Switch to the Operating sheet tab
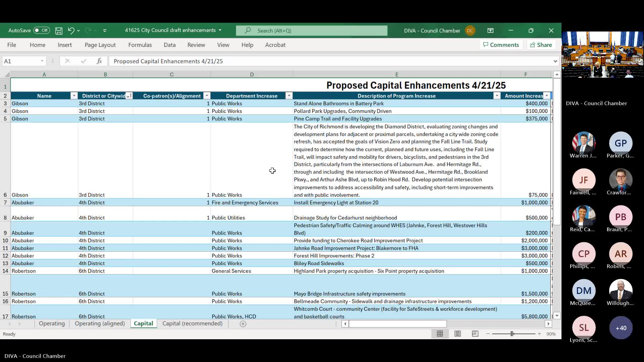The width and height of the screenshot is (644, 362). click(52, 323)
